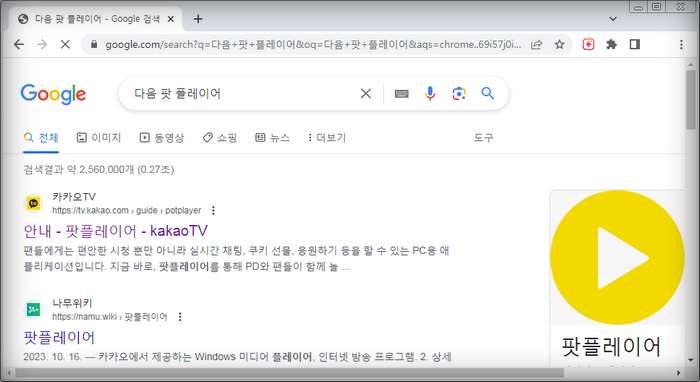Screen dimensions: 700x382
Task: Stop loading the page
Action: pyautogui.click(x=65, y=44)
